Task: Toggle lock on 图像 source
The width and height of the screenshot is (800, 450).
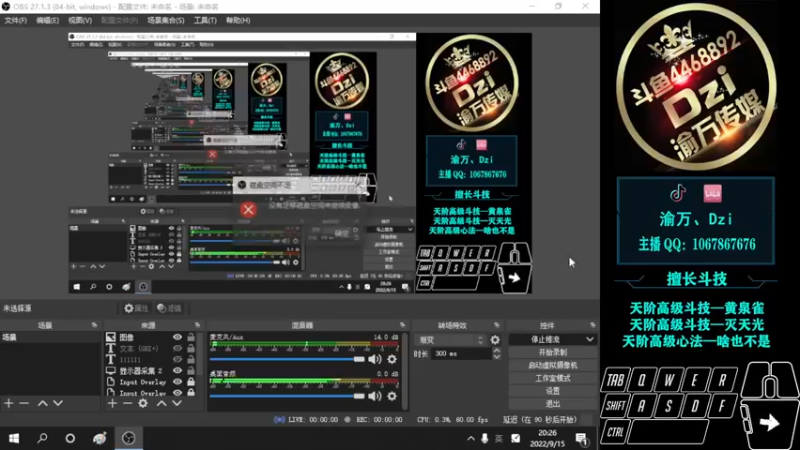Action: point(191,337)
